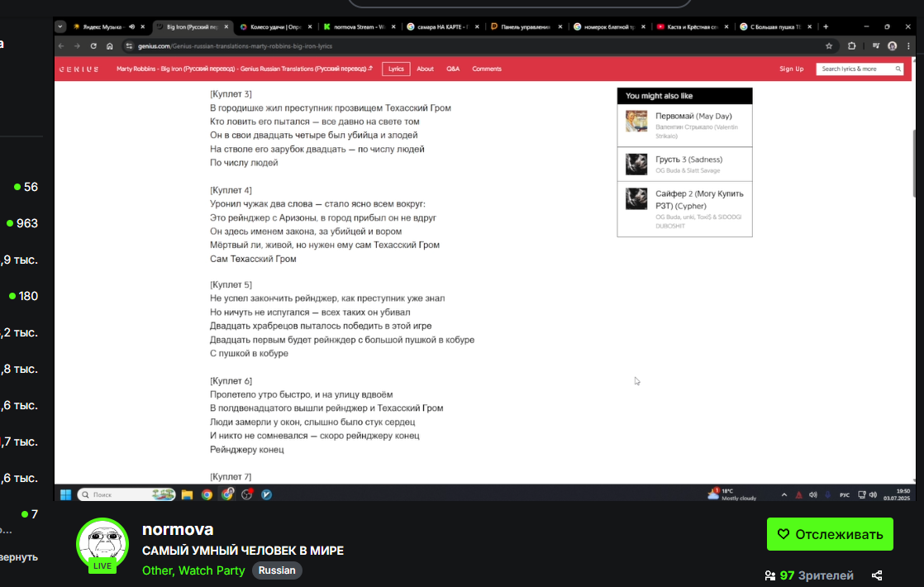Screen dimensions: 924x587
Task: Open OBS Studio from the taskbar
Action: tap(247, 494)
